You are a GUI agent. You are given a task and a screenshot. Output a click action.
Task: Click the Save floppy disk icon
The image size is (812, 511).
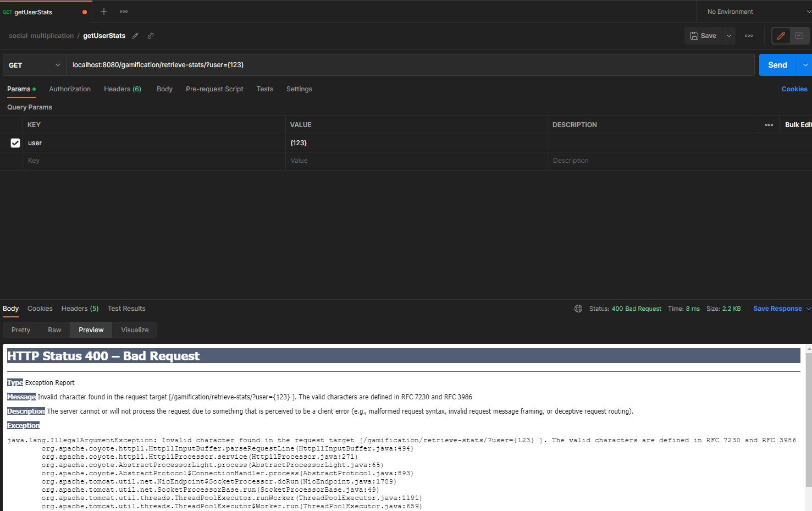coord(694,36)
